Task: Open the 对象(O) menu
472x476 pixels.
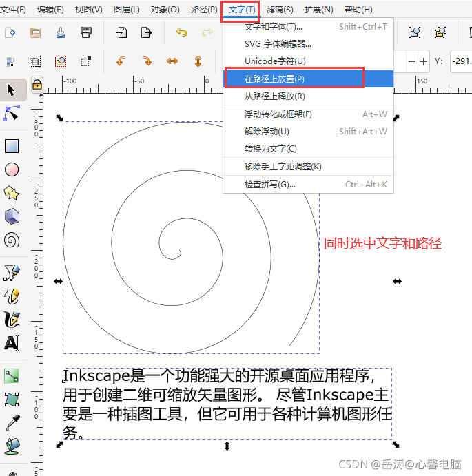Action: click(x=165, y=10)
